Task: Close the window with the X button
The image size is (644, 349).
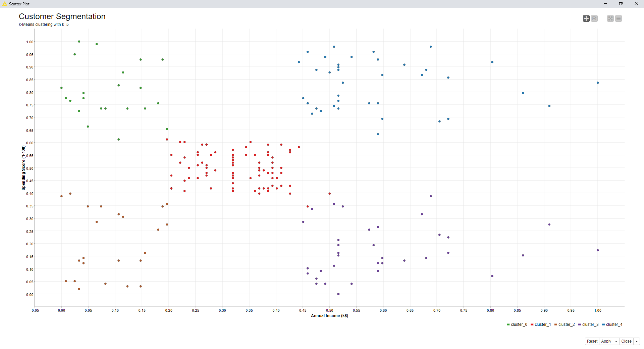Action: (x=636, y=4)
